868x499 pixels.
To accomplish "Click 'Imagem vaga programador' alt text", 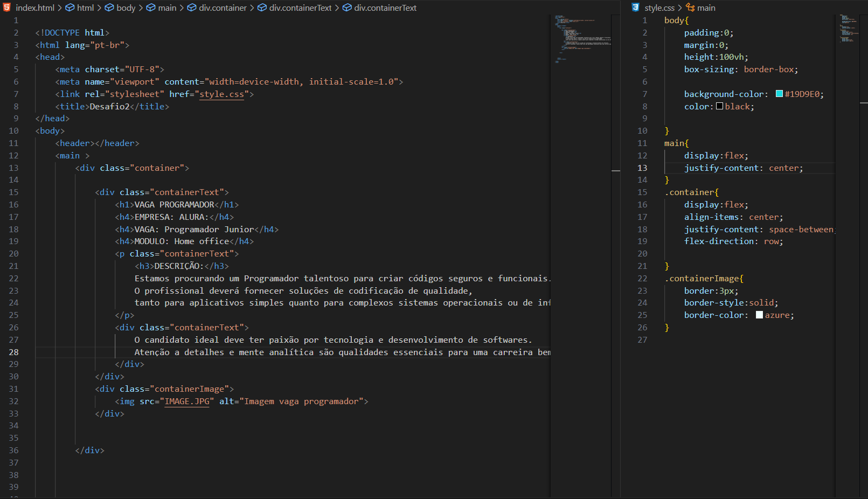I will (301, 401).
